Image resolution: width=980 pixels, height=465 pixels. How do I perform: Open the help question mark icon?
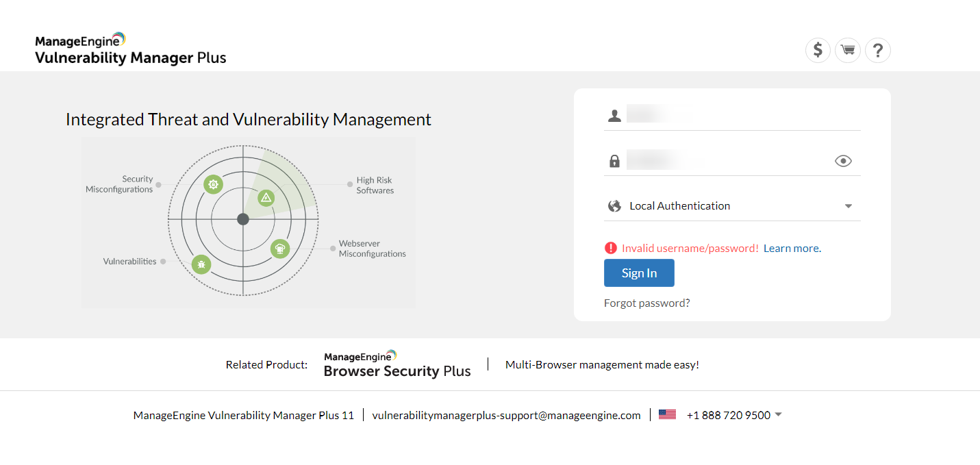(x=878, y=50)
